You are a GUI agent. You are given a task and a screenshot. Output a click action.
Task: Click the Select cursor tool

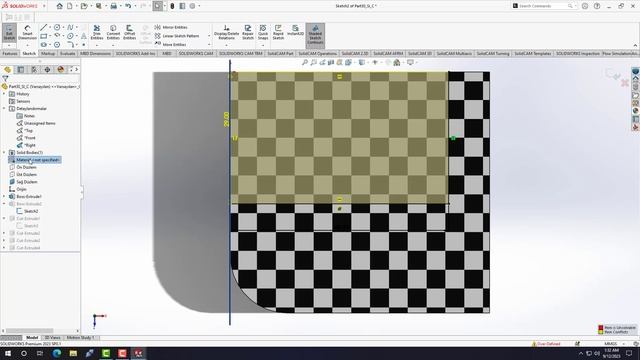pyautogui.click(x=158, y=6)
